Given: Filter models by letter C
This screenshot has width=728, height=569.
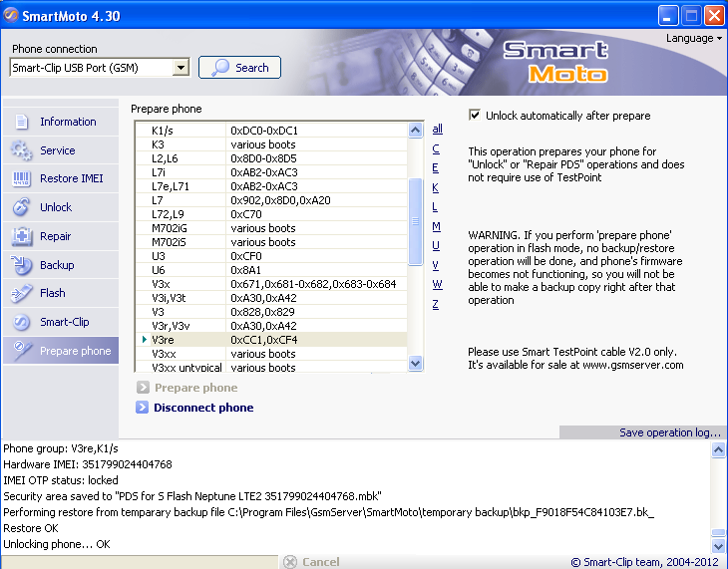Looking at the screenshot, I should coord(436,148).
